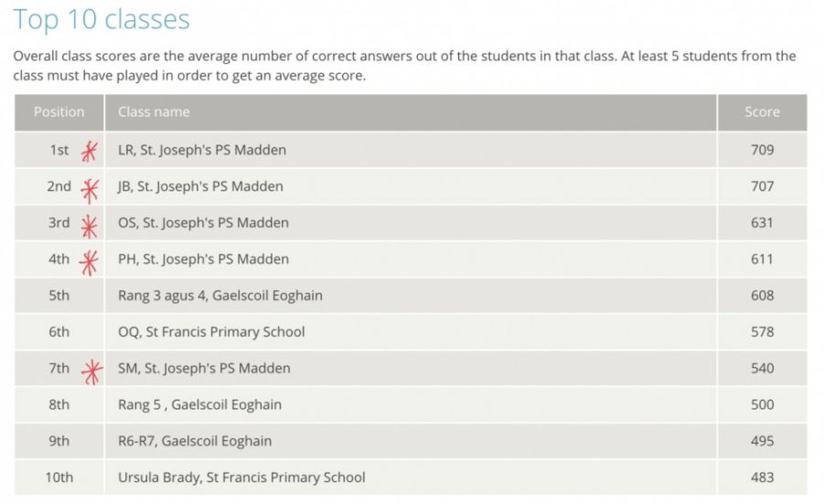The width and height of the screenshot is (824, 504).
Task: Select Ursula Brady, St Francis Primary School
Action: [x=241, y=477]
